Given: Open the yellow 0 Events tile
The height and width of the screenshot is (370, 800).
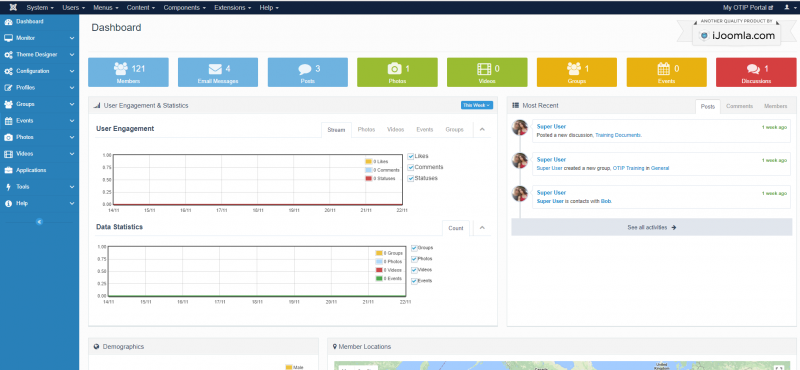Looking at the screenshot, I should click(x=666, y=72).
